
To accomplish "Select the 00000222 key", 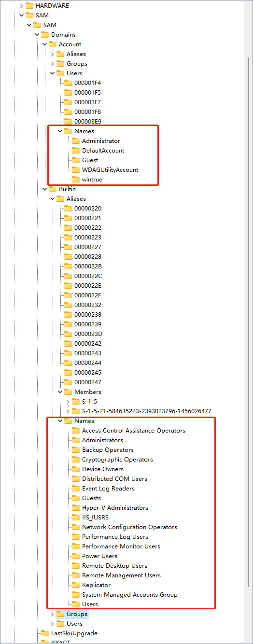I will coord(88,228).
